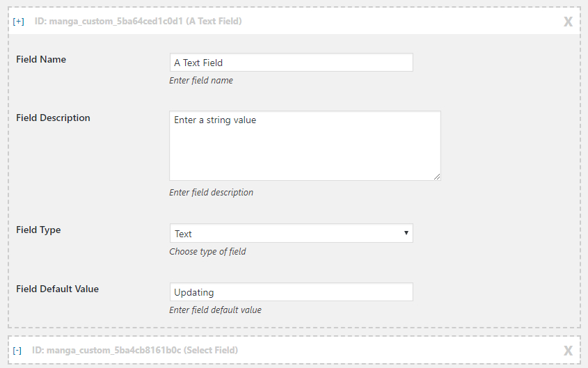Click the textarea resize grip corner
The width and height of the screenshot is (588, 368).
[437, 177]
